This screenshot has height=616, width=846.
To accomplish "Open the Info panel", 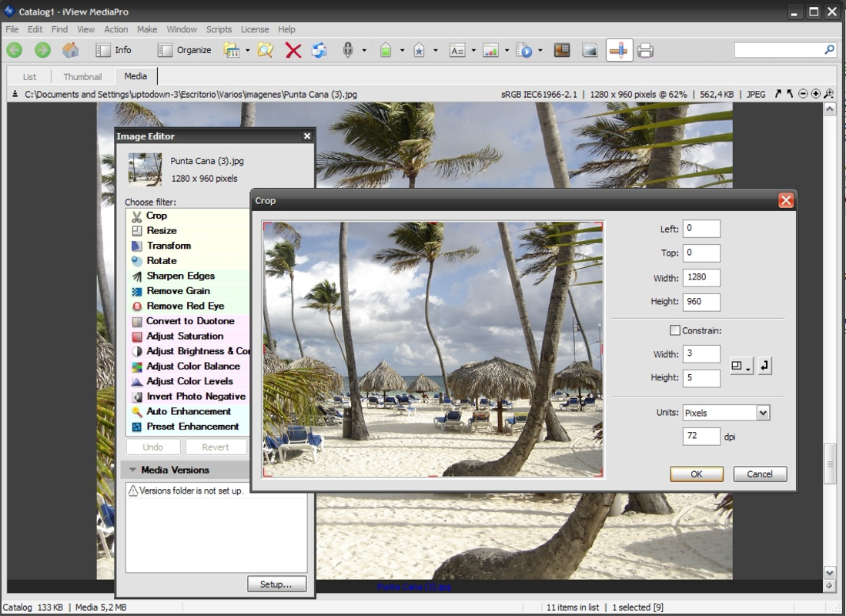I will click(113, 50).
